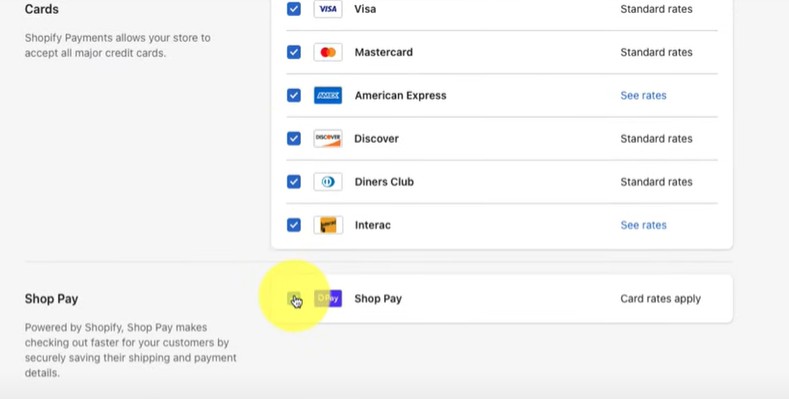Click the Discover card logo icon
Image resolution: width=789 pixels, height=399 pixels.
(328, 139)
